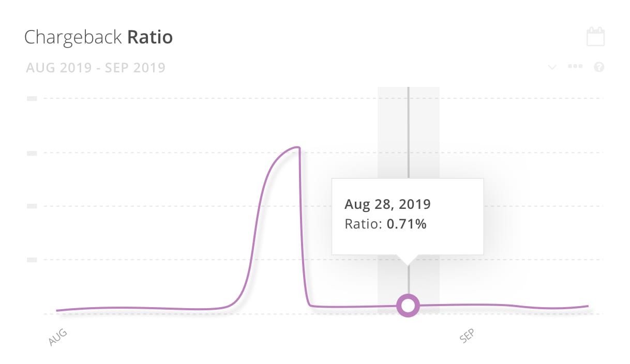630x364 pixels.
Task: Open the three-dots more options menu
Action: (x=575, y=67)
